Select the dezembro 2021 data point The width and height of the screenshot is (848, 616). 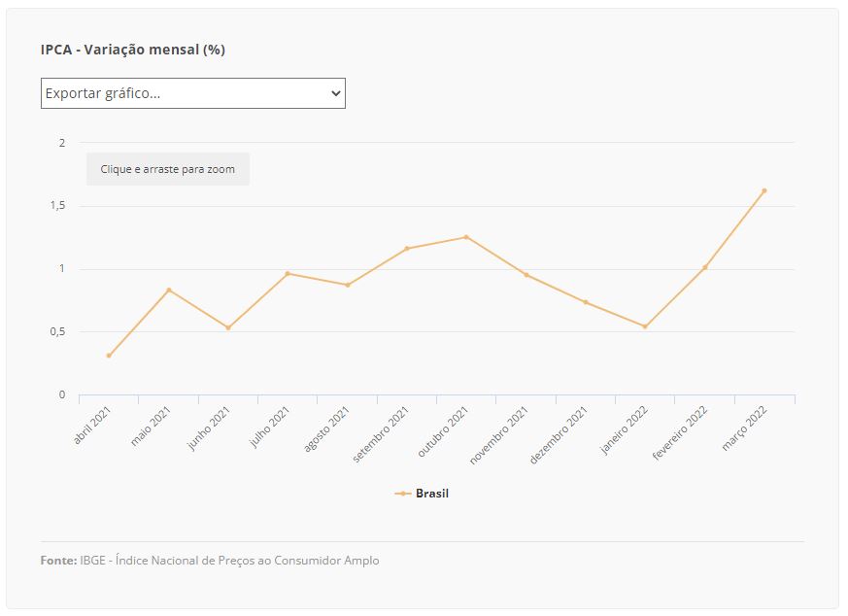586,302
